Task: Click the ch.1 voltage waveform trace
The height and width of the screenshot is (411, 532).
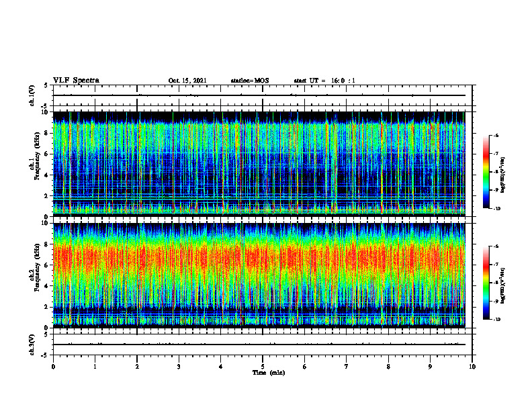Action: (x=259, y=95)
